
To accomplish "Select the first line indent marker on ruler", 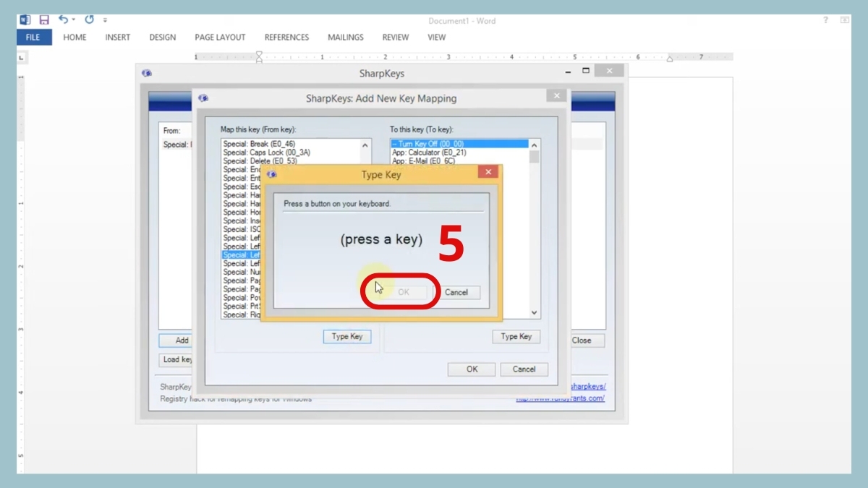I will click(259, 54).
